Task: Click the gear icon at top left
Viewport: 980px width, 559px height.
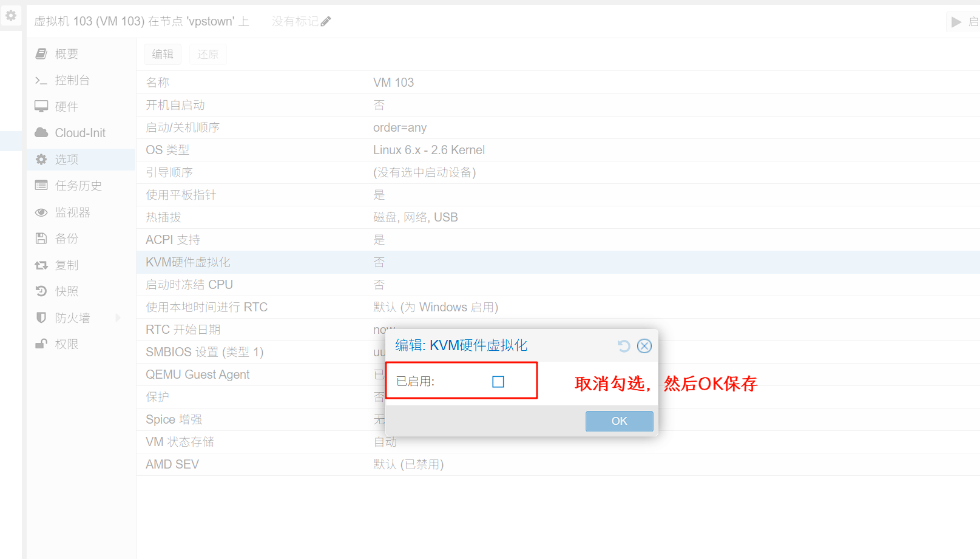Action: pyautogui.click(x=11, y=16)
